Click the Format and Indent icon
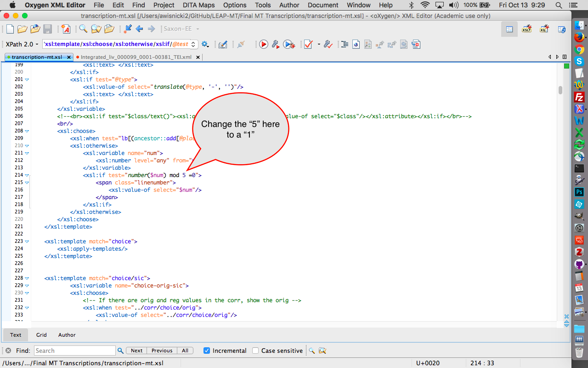The height and width of the screenshot is (368, 588). [x=344, y=45]
